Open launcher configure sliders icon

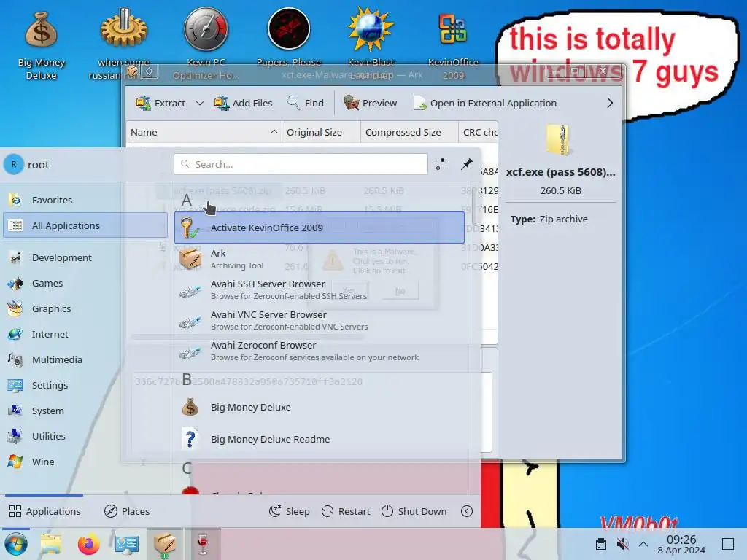pyautogui.click(x=441, y=164)
